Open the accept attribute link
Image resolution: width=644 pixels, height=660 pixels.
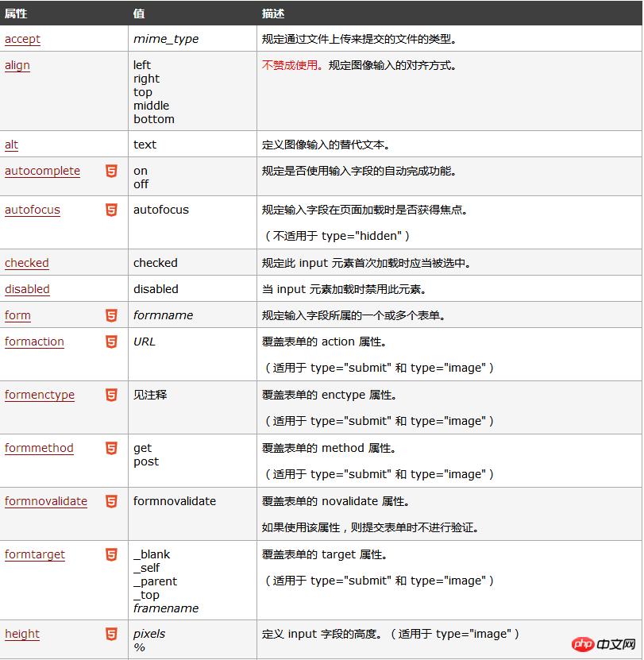pyautogui.click(x=22, y=39)
